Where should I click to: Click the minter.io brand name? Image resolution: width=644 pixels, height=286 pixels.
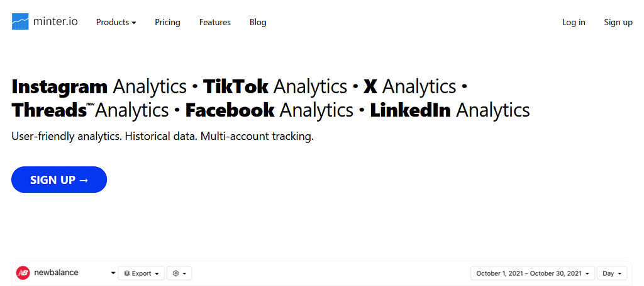click(57, 21)
